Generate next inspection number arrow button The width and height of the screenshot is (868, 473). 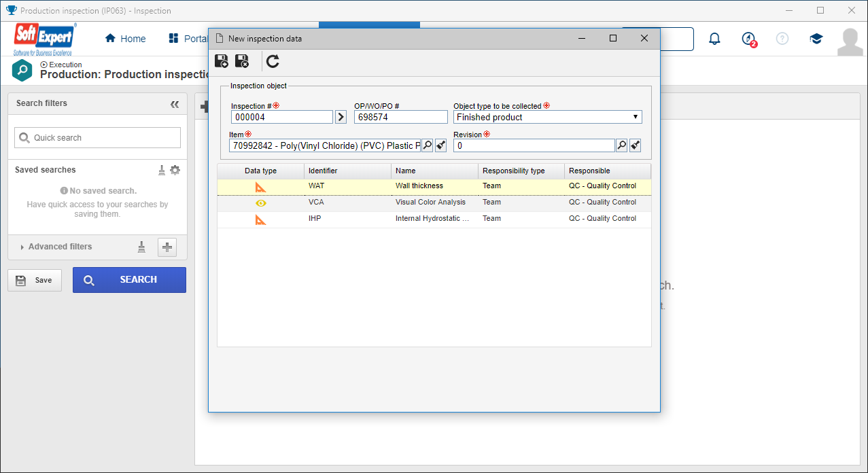(x=341, y=117)
